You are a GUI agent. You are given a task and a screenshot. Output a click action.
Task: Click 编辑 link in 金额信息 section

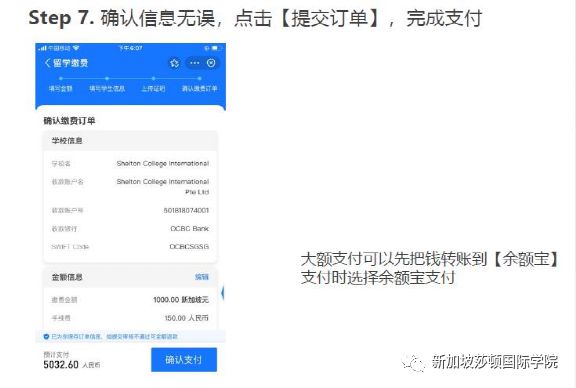tap(202, 277)
